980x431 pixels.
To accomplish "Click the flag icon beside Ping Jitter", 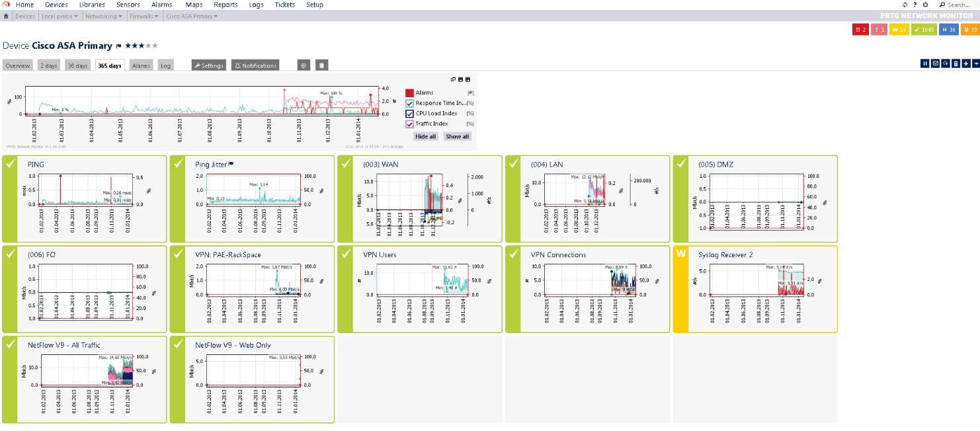I will click(230, 164).
